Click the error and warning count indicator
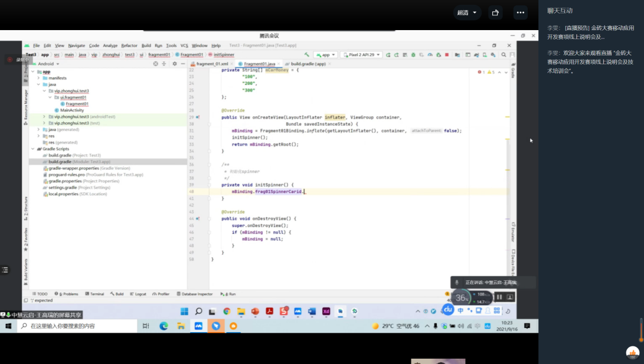The image size is (644, 364). click(487, 72)
